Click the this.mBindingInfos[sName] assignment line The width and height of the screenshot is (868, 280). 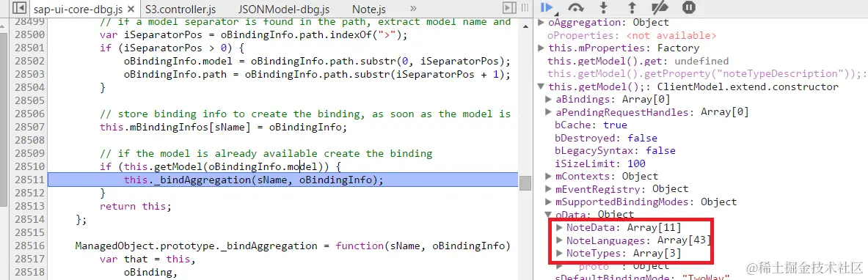(x=223, y=128)
